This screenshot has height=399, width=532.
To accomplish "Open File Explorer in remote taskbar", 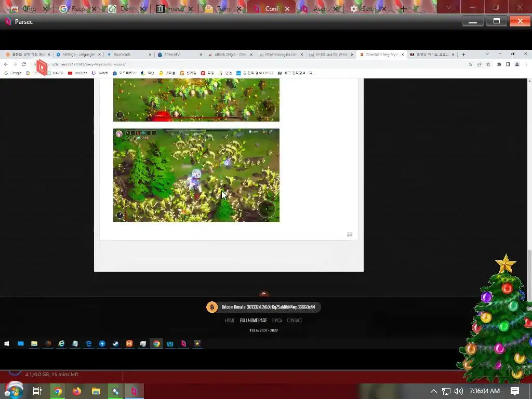I will click(34, 344).
